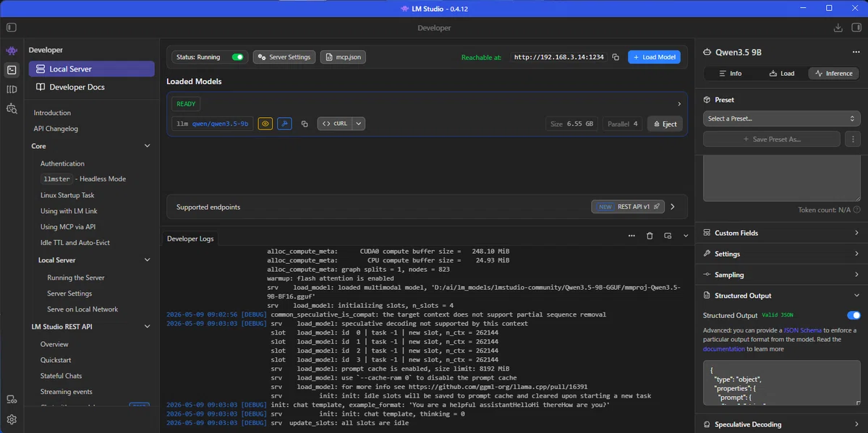Click the blue Load Model button
Image resolution: width=868 pixels, height=433 pixels.
pyautogui.click(x=654, y=57)
